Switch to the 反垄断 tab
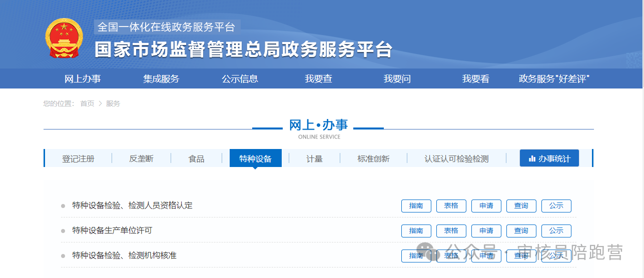Screen dimensions: 644x278 pos(141,158)
